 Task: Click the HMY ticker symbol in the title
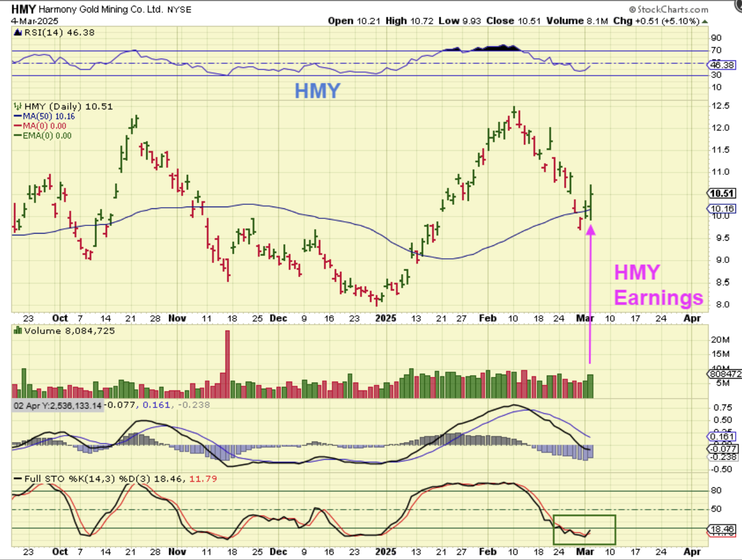click(23, 9)
